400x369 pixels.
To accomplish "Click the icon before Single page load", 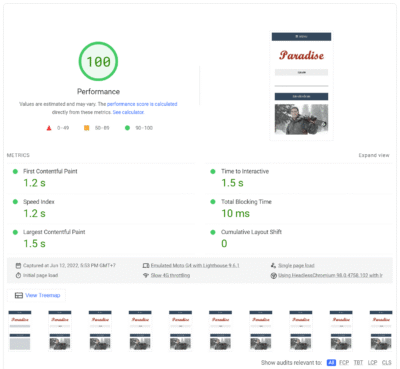I will [273, 266].
